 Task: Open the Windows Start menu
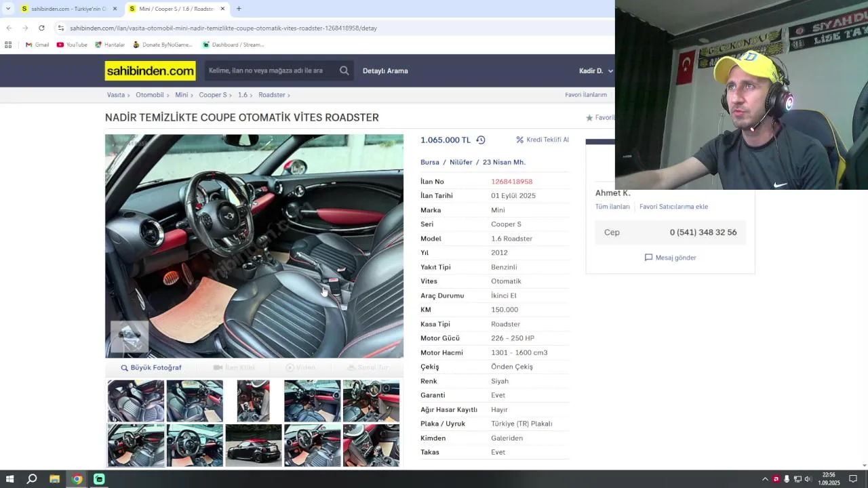pyautogui.click(x=9, y=479)
